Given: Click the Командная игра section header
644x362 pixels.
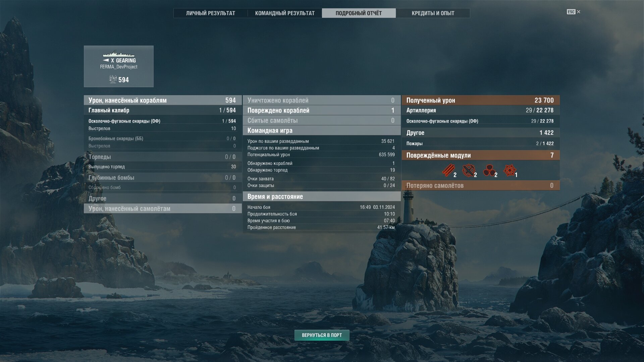Looking at the screenshot, I should (322, 130).
